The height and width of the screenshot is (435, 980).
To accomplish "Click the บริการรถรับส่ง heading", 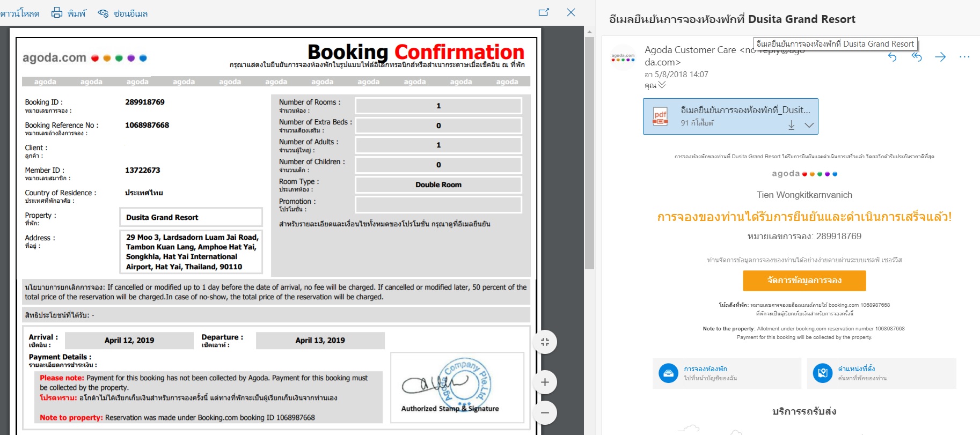I will point(804,411).
